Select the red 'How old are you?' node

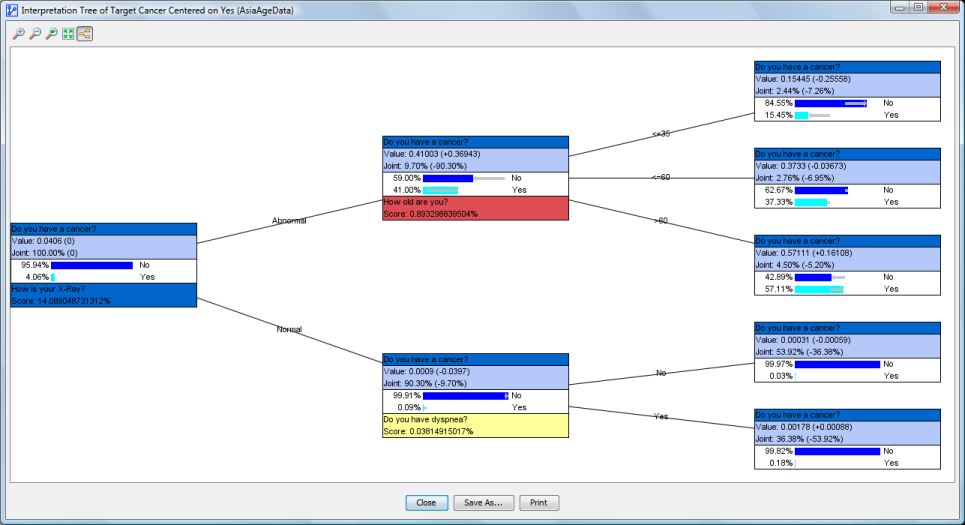click(x=475, y=207)
